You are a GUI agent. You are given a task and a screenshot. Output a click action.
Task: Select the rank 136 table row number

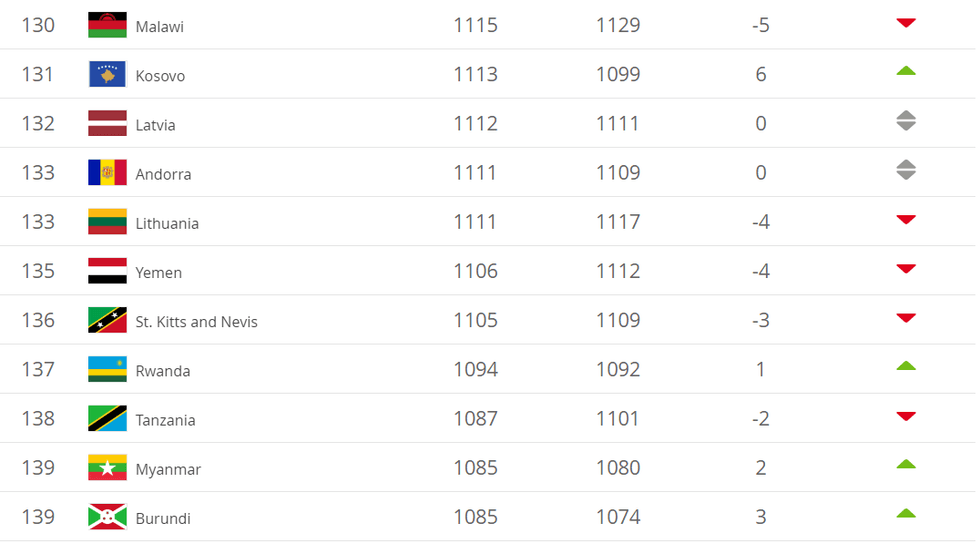tap(38, 320)
